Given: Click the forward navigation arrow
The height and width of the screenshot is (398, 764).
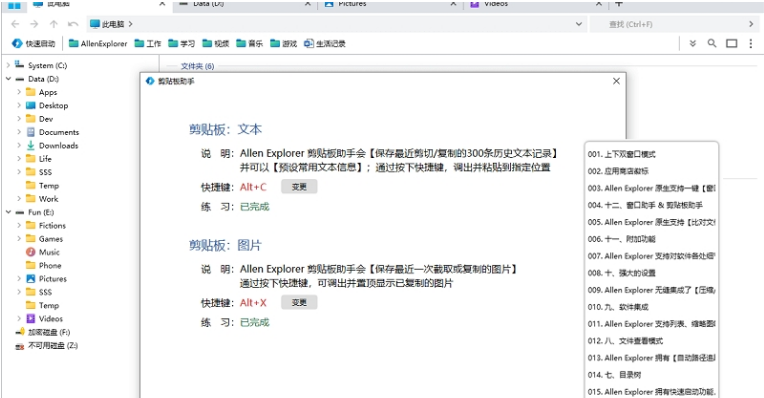Looking at the screenshot, I should tap(34, 24).
